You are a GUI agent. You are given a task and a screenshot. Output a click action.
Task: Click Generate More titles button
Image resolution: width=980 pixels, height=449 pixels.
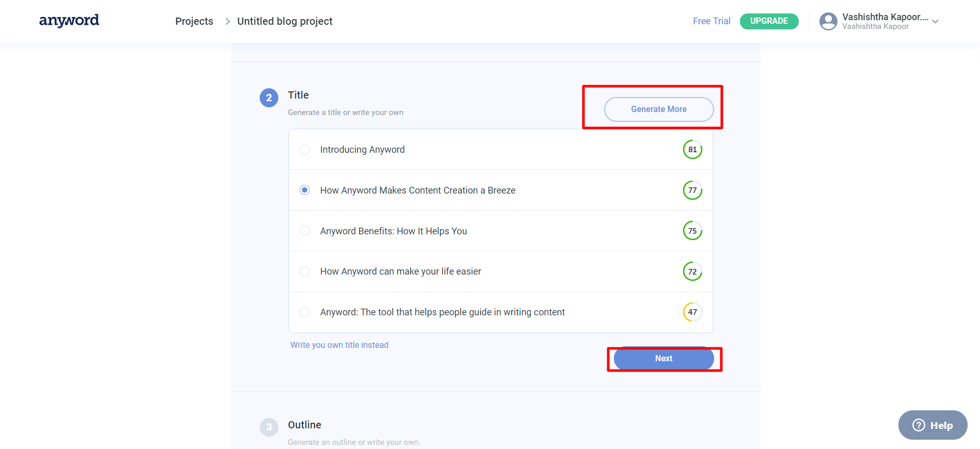tap(659, 109)
